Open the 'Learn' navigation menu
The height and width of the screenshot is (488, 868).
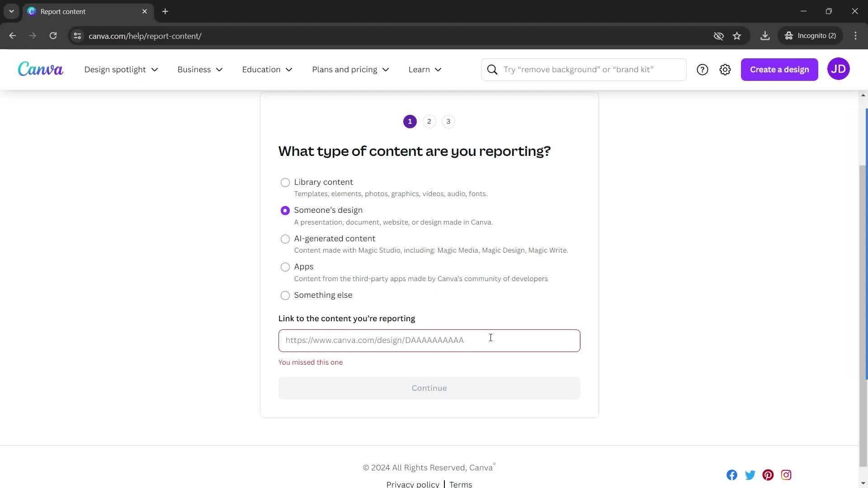tap(425, 70)
